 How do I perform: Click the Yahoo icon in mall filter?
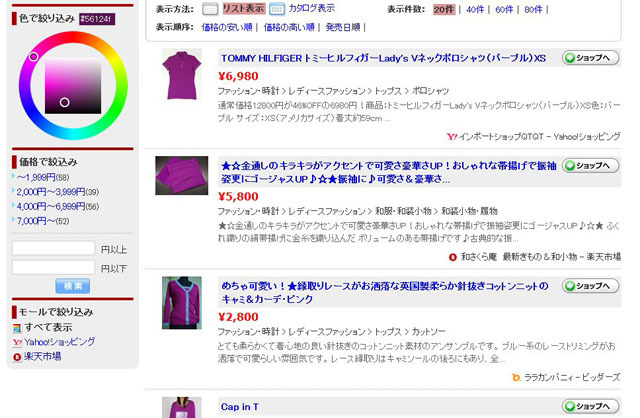coord(17,342)
